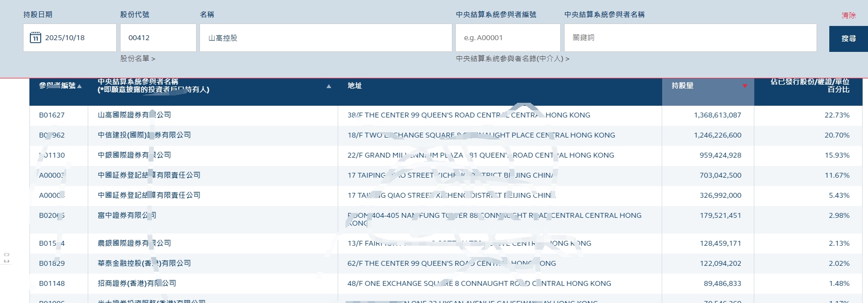Select the 持股日期 field label
Viewport: 868px width, 303px height.
38,15
